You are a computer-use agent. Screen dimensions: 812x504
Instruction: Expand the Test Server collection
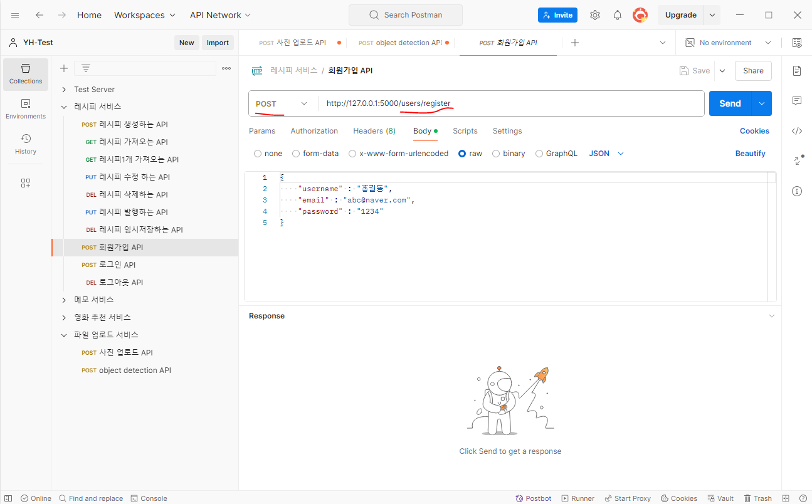64,90
